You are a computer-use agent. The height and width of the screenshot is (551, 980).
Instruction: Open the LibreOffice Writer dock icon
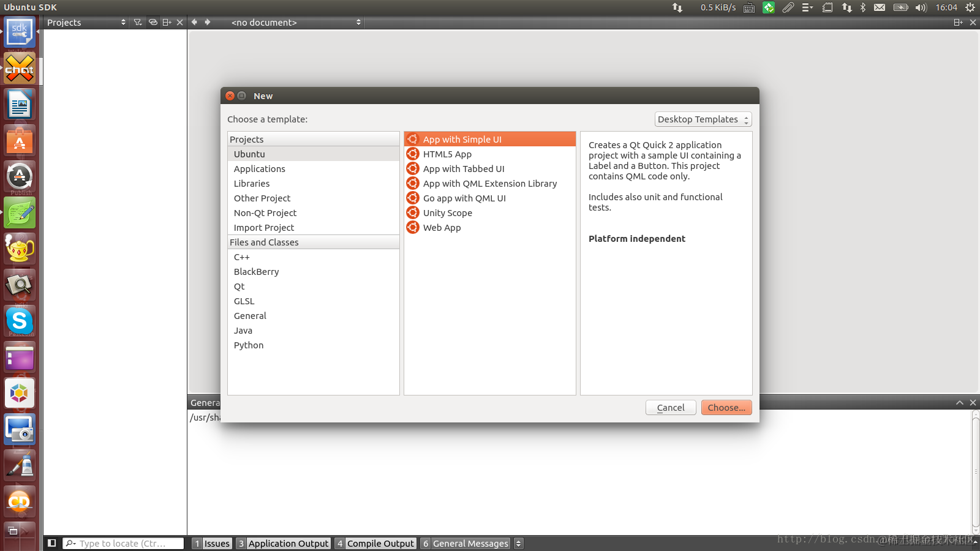20,104
